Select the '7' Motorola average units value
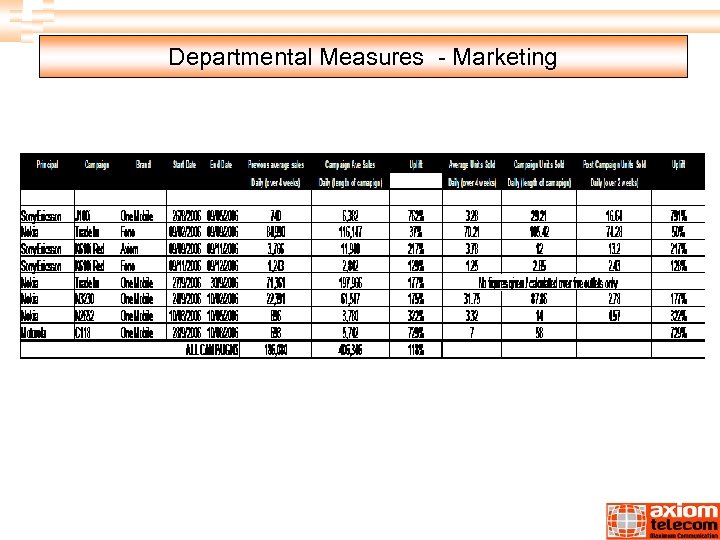This screenshot has height=540, width=720. [472, 332]
